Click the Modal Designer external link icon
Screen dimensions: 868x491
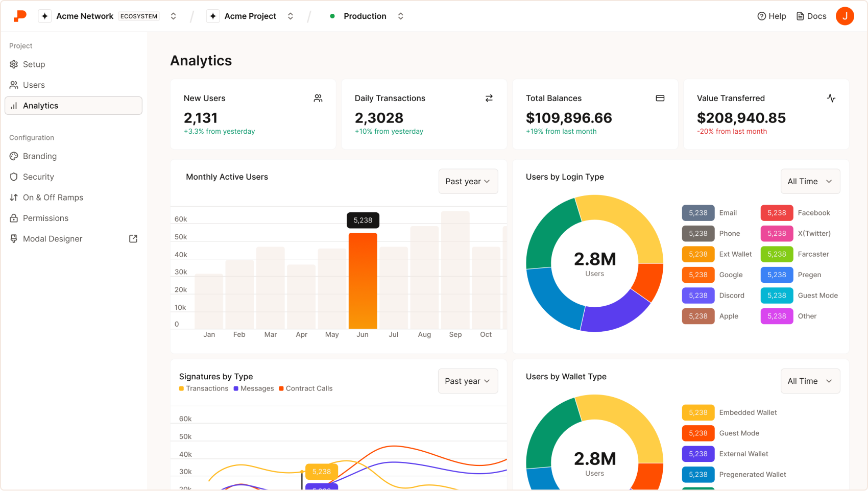tap(133, 238)
